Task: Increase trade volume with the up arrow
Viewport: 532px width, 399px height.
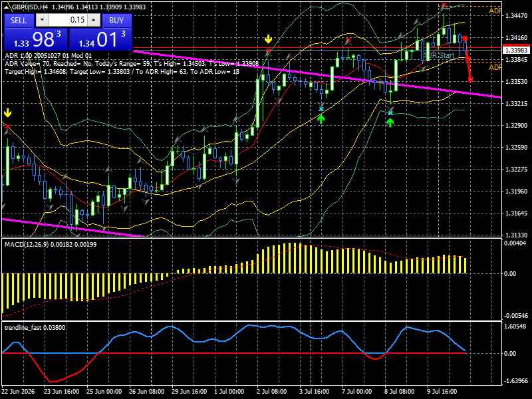Action: [x=94, y=20]
